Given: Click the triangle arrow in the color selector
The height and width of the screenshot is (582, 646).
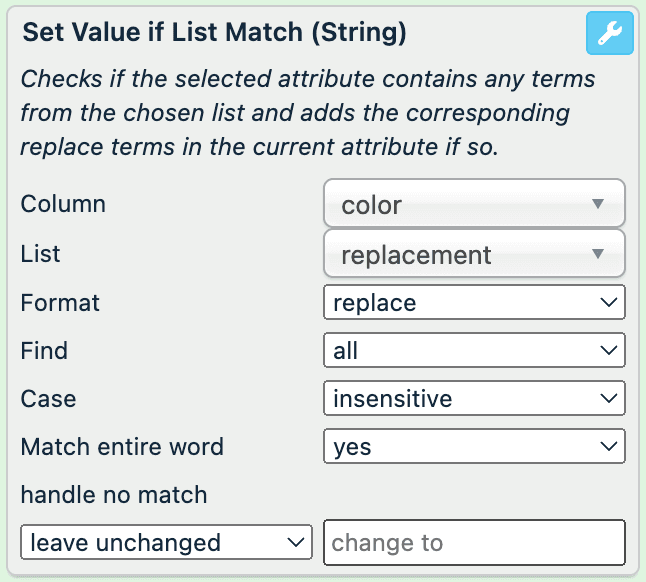Looking at the screenshot, I should [598, 204].
